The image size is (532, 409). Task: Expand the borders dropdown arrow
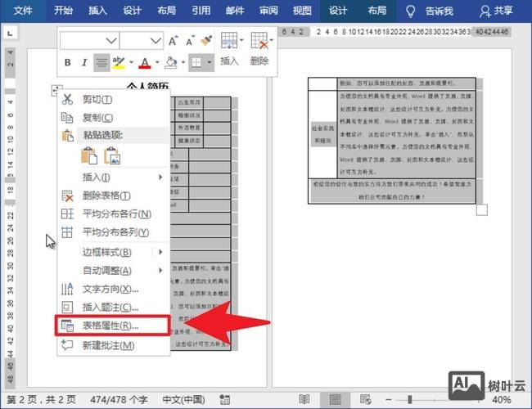coord(210,62)
